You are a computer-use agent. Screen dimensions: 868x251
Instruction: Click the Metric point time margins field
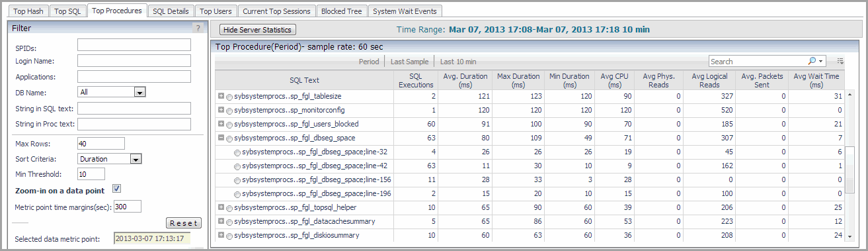[x=128, y=207]
